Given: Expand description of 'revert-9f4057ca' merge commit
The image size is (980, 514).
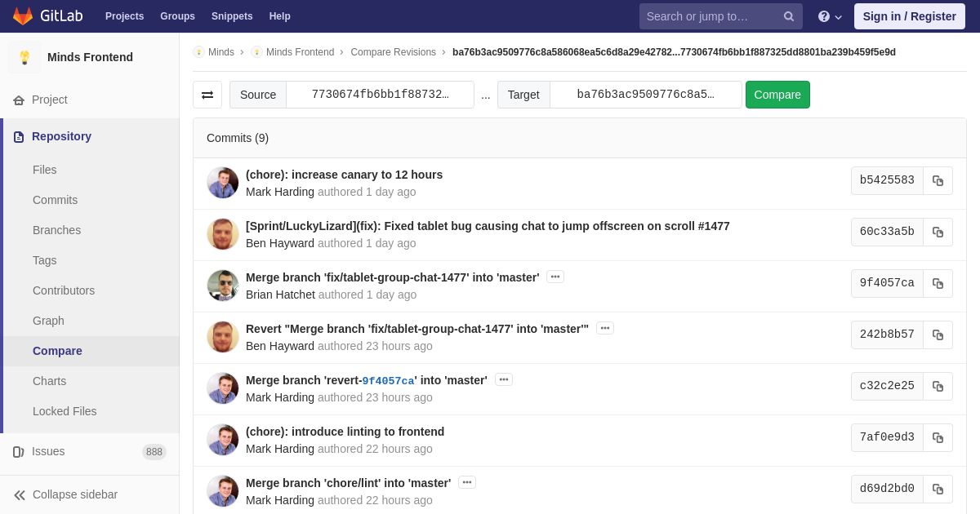Looking at the screenshot, I should 504,379.
